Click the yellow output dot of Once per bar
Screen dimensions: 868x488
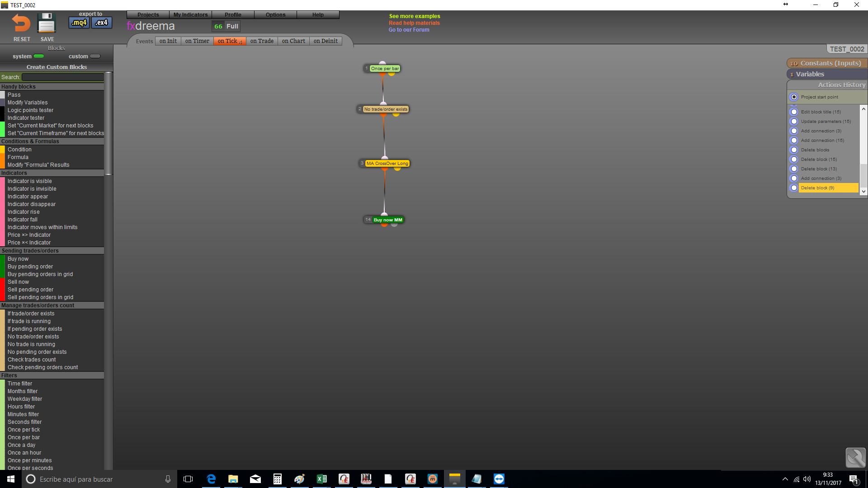click(392, 74)
